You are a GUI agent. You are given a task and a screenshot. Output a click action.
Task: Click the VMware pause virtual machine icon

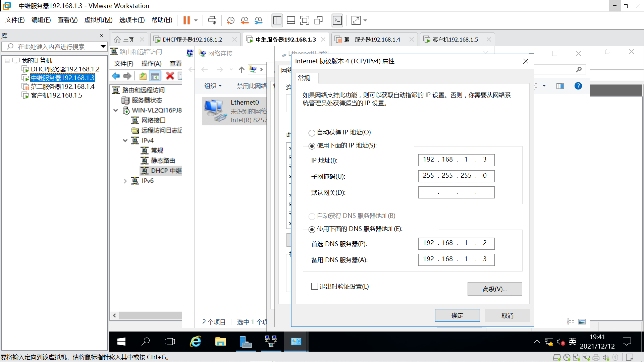[x=186, y=20]
